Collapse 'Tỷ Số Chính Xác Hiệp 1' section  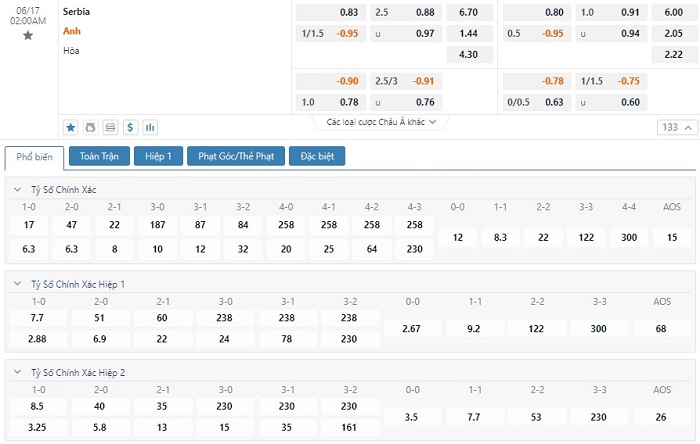coord(16,284)
